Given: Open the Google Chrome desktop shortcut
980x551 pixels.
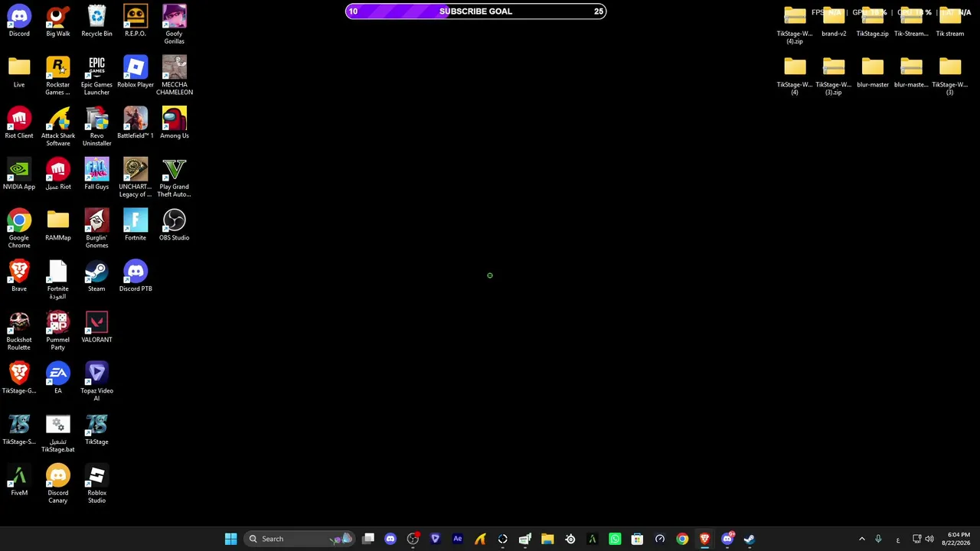Looking at the screenshot, I should 19,228.
